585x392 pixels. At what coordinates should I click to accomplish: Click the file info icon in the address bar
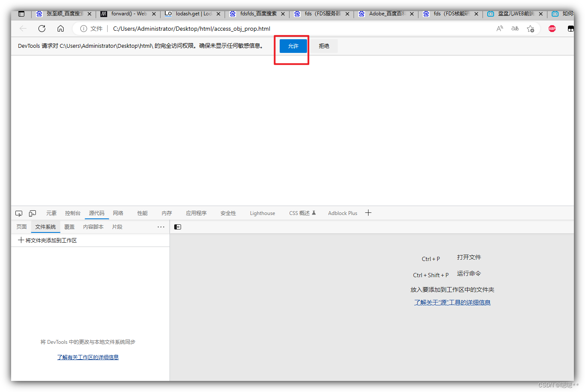tap(84, 29)
